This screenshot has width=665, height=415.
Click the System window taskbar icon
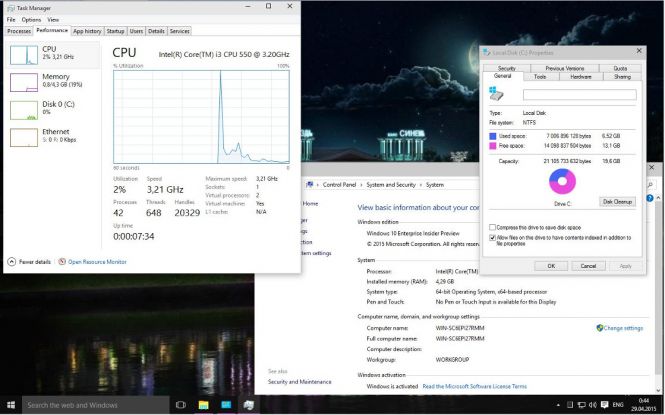pos(249,405)
